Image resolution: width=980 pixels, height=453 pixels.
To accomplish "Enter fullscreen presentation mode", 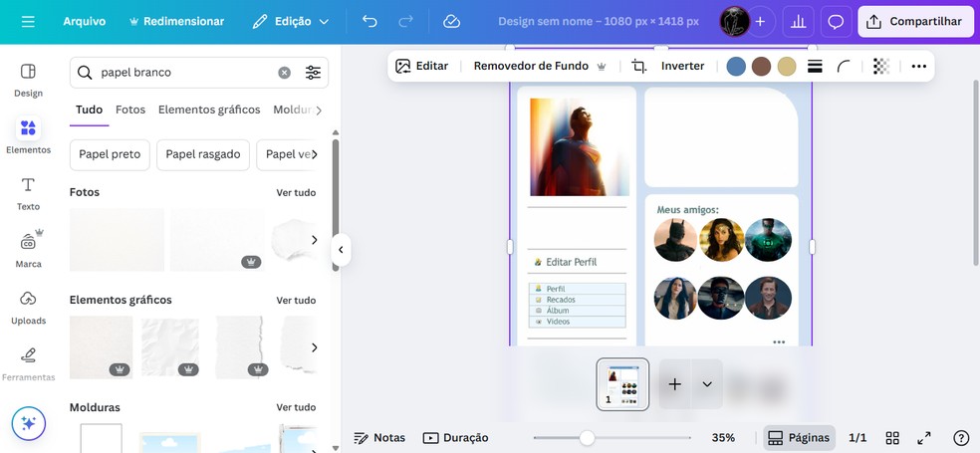I will coord(924,438).
